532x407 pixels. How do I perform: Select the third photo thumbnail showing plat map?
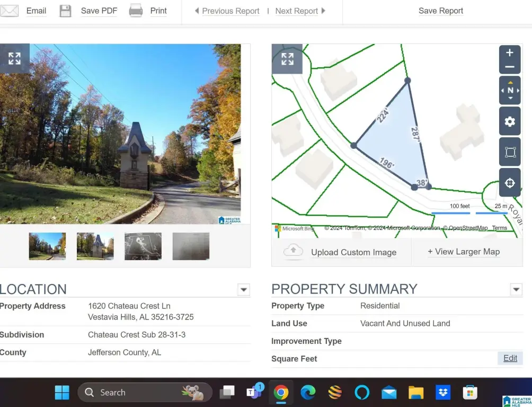click(x=143, y=246)
